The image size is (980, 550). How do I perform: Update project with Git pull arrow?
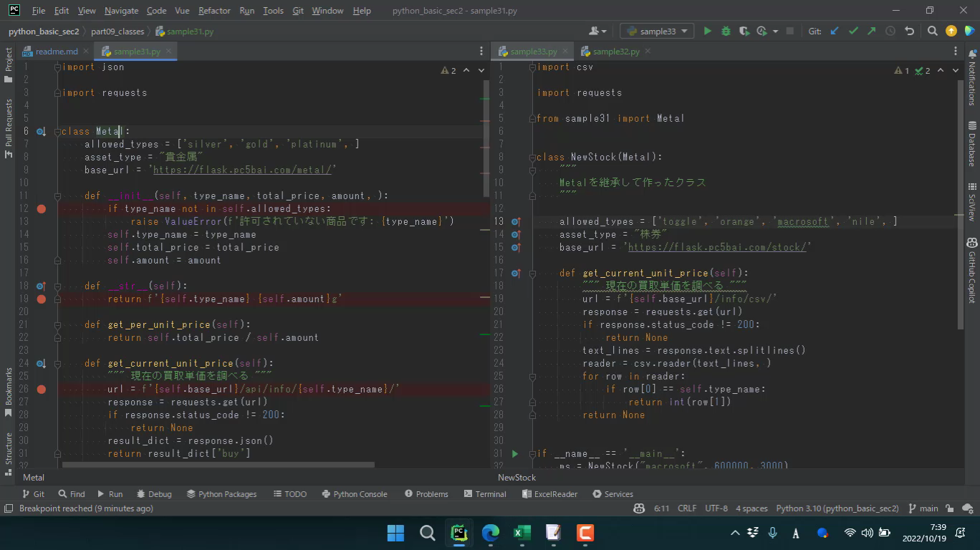tap(835, 31)
